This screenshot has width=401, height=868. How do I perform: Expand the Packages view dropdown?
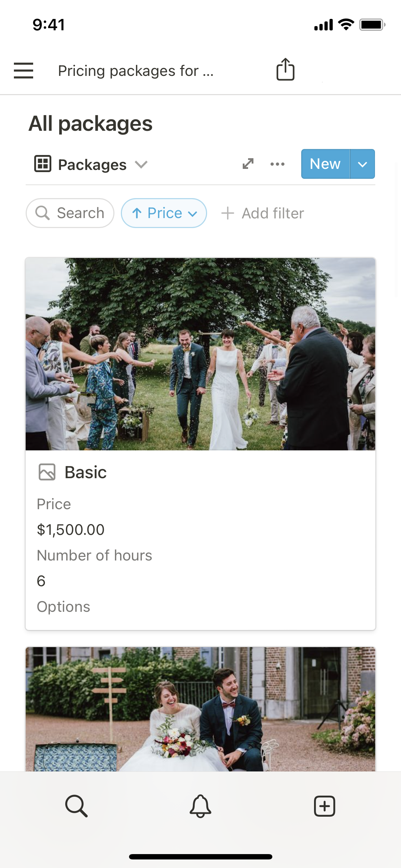(141, 164)
